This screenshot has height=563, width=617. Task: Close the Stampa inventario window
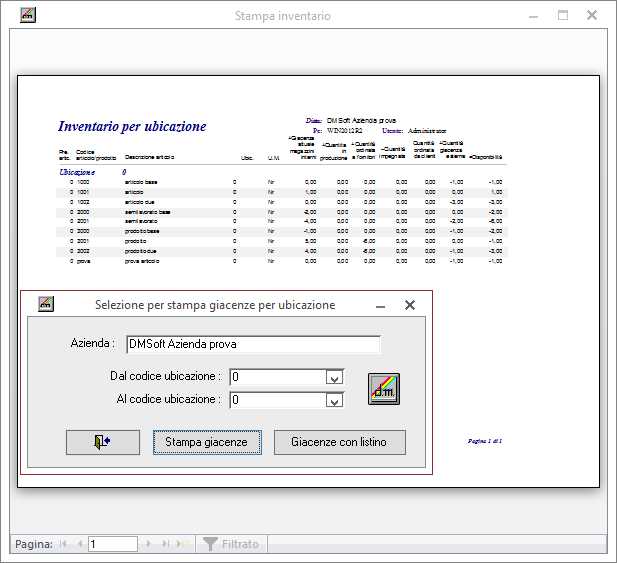pos(592,15)
